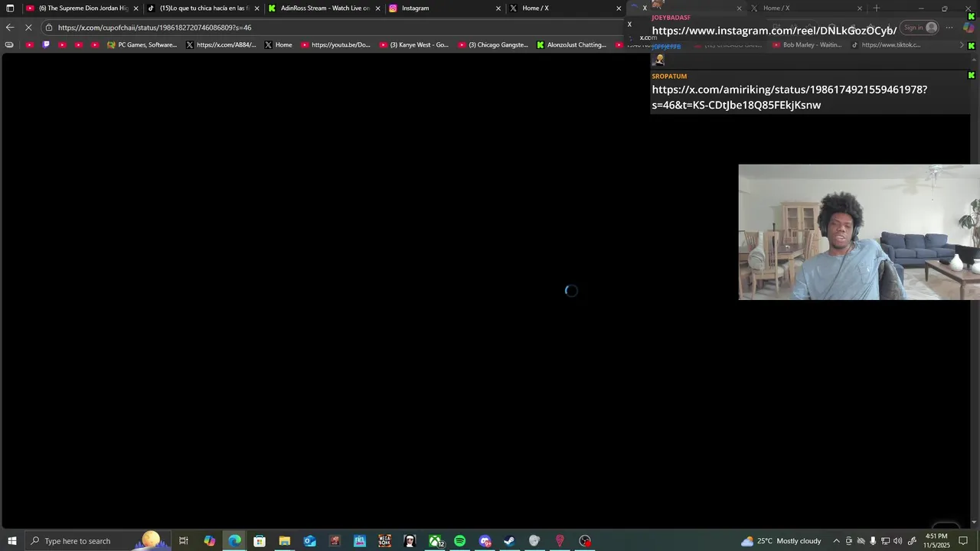Open Task View on the taskbar
The image size is (980, 551).
point(184,541)
